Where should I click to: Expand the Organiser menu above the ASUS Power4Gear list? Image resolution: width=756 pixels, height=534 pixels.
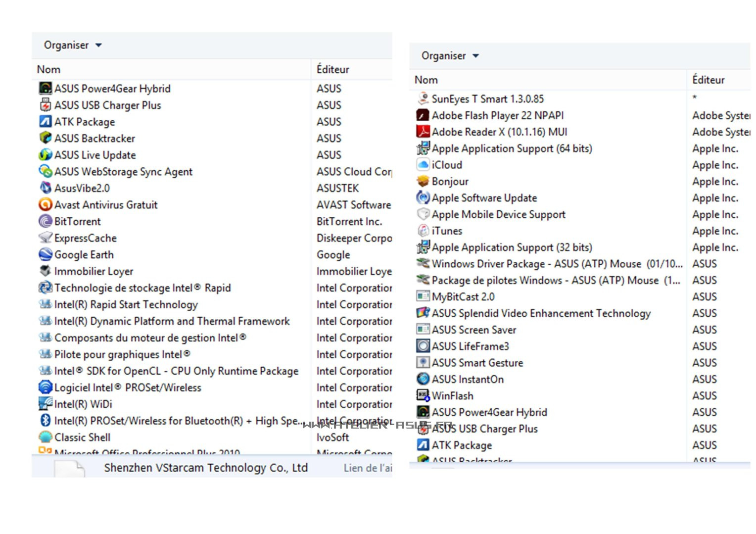pos(72,45)
